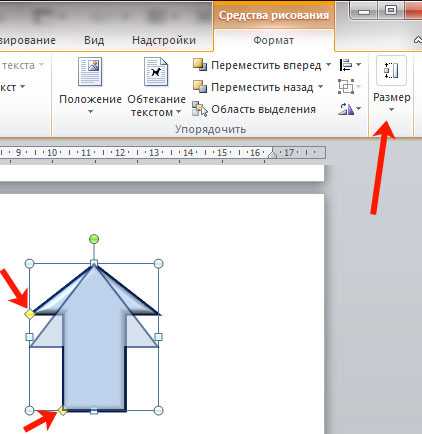The width and height of the screenshot is (422, 434).
Task: Expand the Align dropdown arrow
Action: tap(359, 64)
